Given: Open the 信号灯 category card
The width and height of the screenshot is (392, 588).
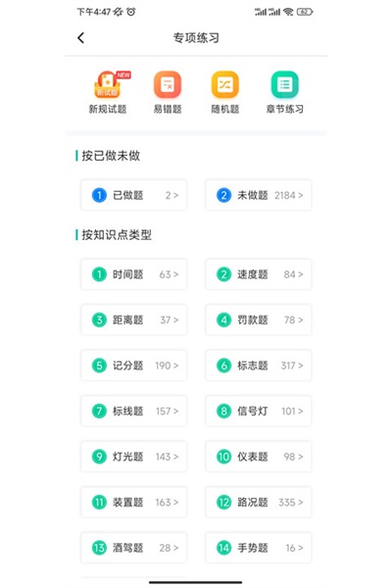Looking at the screenshot, I should tap(259, 412).
